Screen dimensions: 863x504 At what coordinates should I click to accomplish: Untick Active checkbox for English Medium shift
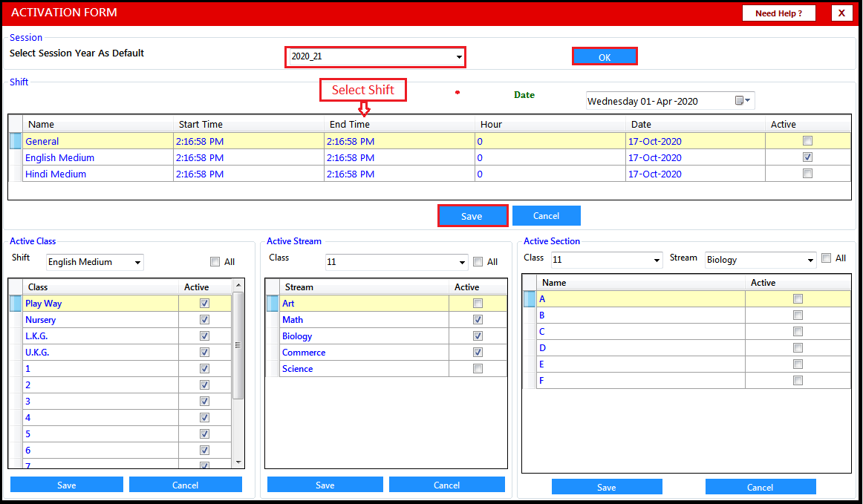click(807, 157)
